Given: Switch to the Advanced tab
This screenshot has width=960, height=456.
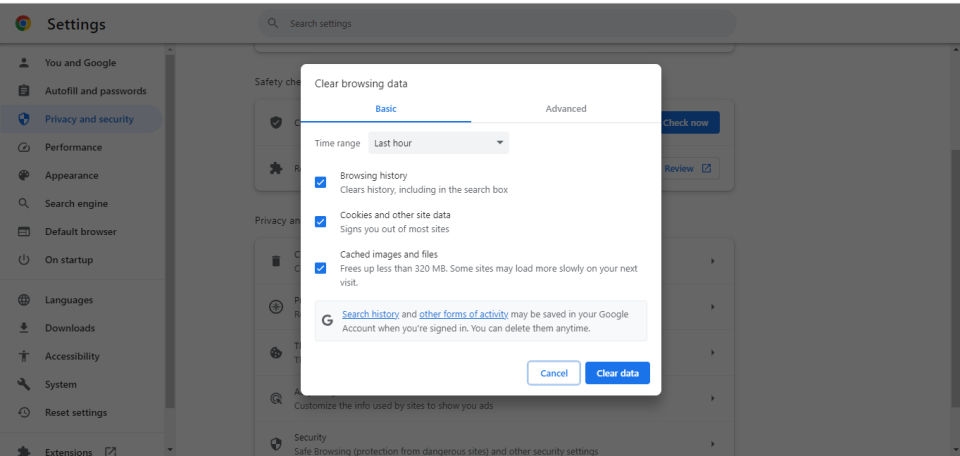Looking at the screenshot, I should 566,109.
